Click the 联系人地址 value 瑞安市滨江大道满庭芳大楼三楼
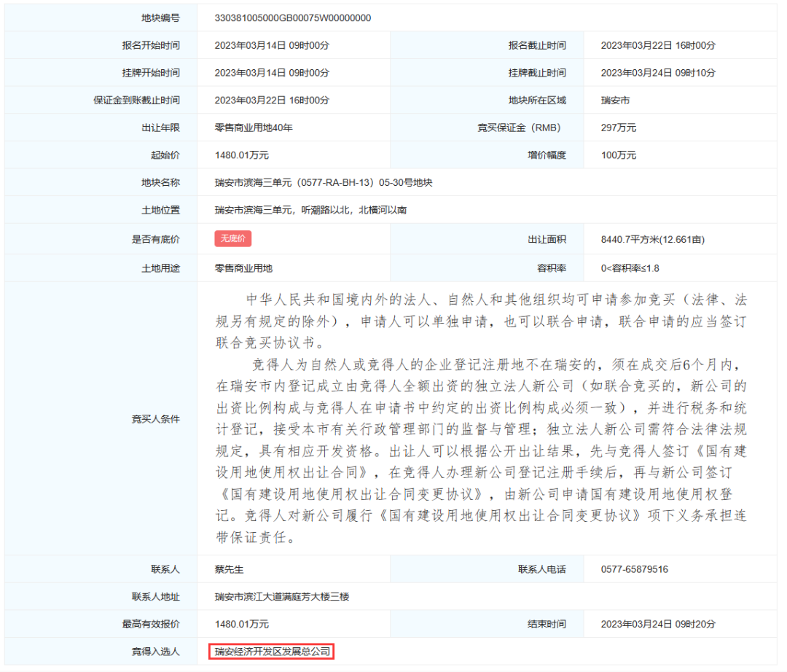The height and width of the screenshot is (672, 787). click(x=281, y=597)
